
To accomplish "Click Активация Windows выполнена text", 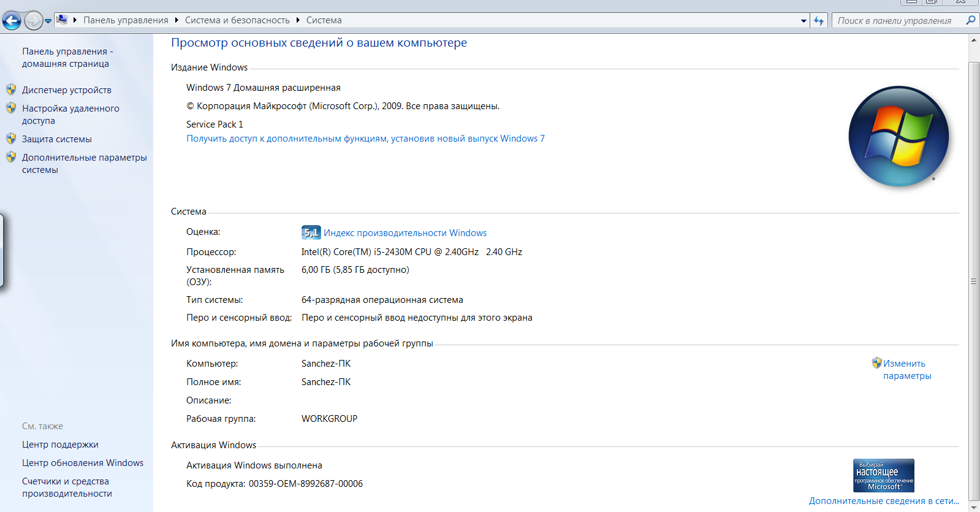I will click(254, 465).
